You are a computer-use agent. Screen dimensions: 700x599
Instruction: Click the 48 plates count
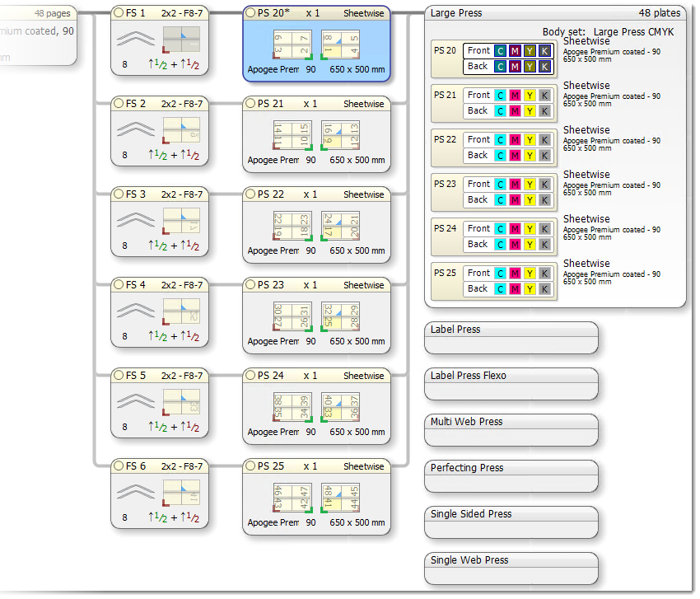click(x=660, y=13)
